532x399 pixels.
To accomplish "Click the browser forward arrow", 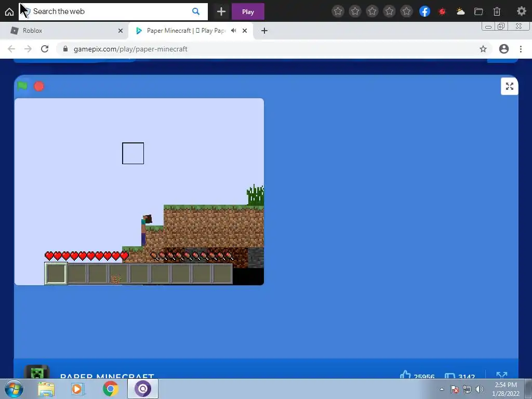I will [28, 49].
